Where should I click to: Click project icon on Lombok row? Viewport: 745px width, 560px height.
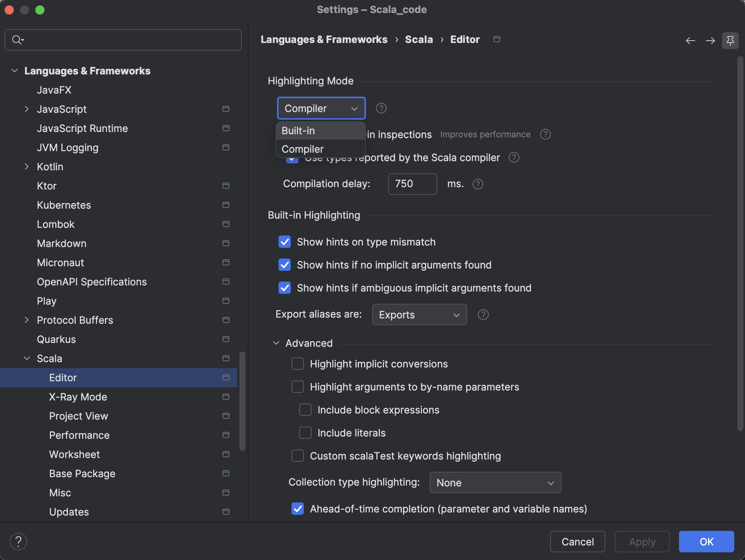(226, 224)
